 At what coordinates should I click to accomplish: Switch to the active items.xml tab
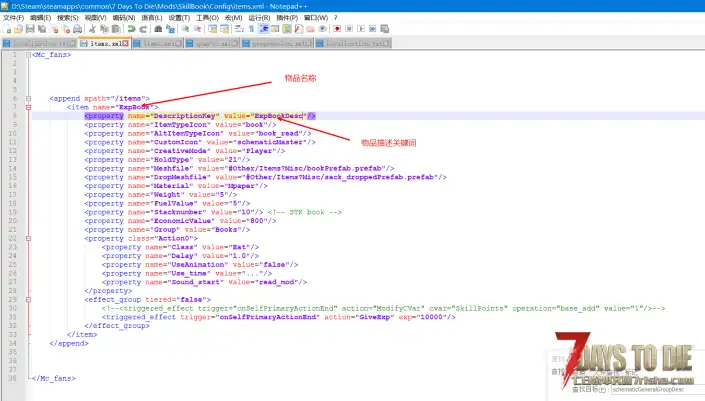click(x=104, y=44)
